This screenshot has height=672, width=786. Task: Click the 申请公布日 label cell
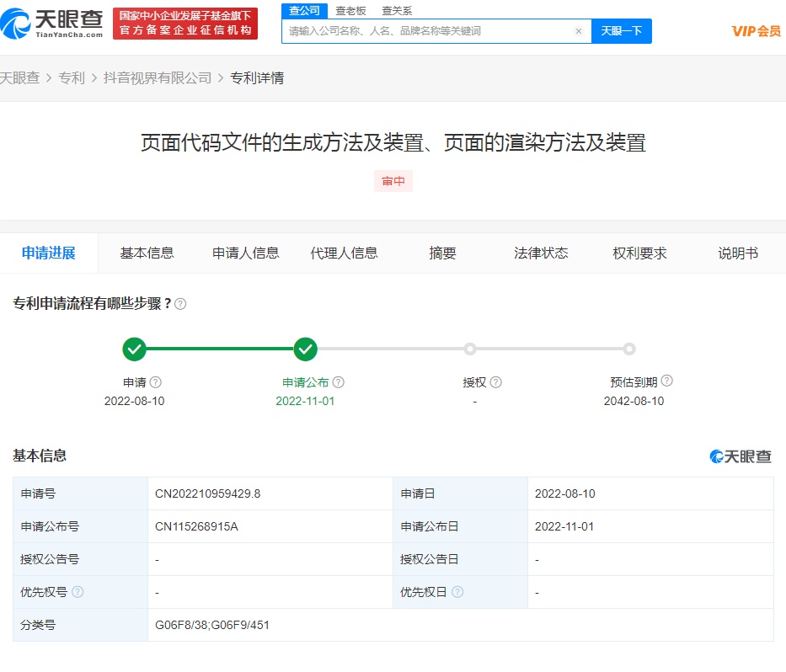pyautogui.click(x=460, y=526)
